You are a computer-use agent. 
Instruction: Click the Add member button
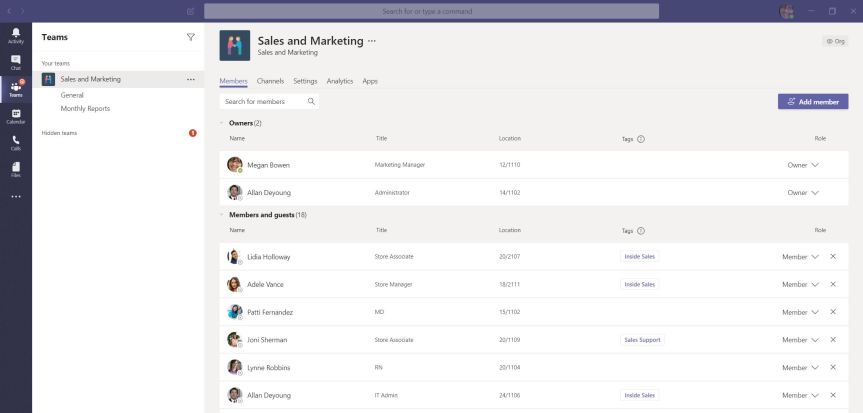click(813, 101)
